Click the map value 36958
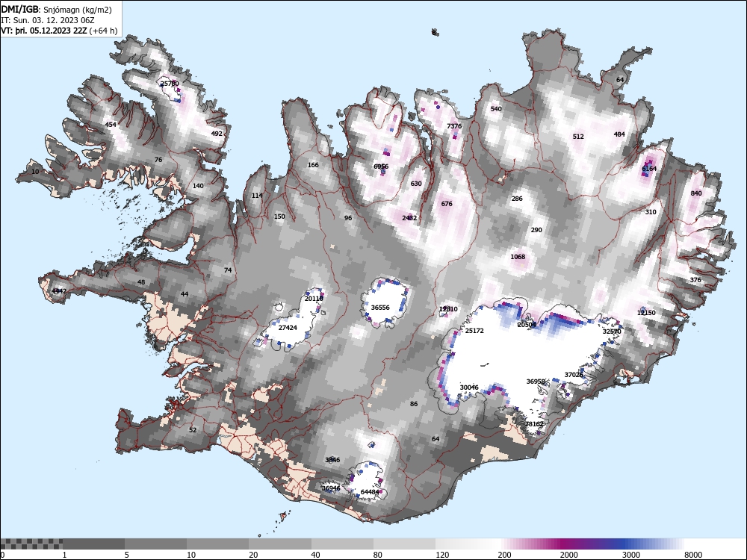 coord(536,382)
